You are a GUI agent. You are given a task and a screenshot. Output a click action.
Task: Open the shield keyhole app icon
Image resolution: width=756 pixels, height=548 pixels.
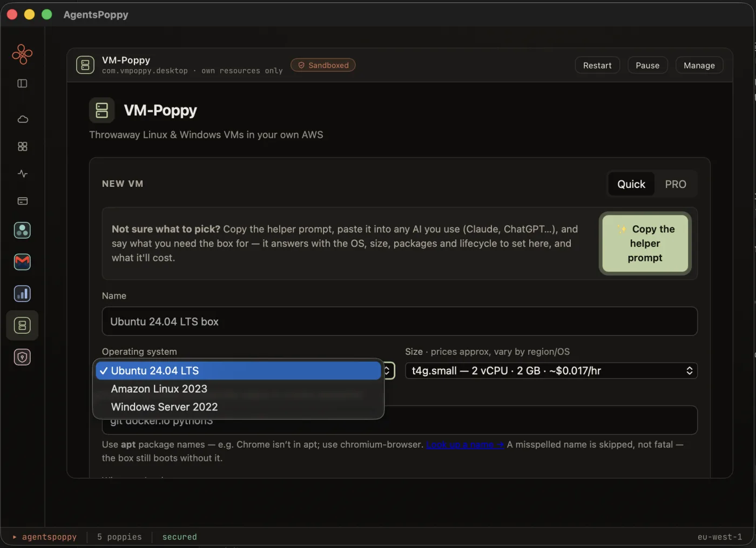[22, 357]
